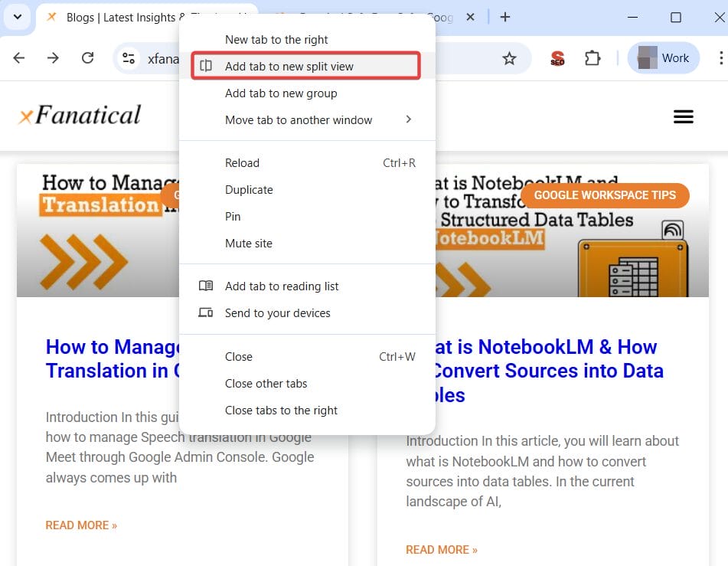The width and height of the screenshot is (728, 566).
Task: Open the xFanatical site hamburger menu
Action: tap(683, 116)
